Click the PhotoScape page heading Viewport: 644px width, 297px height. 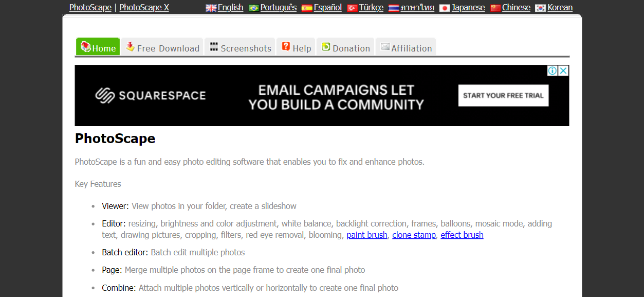click(x=115, y=138)
